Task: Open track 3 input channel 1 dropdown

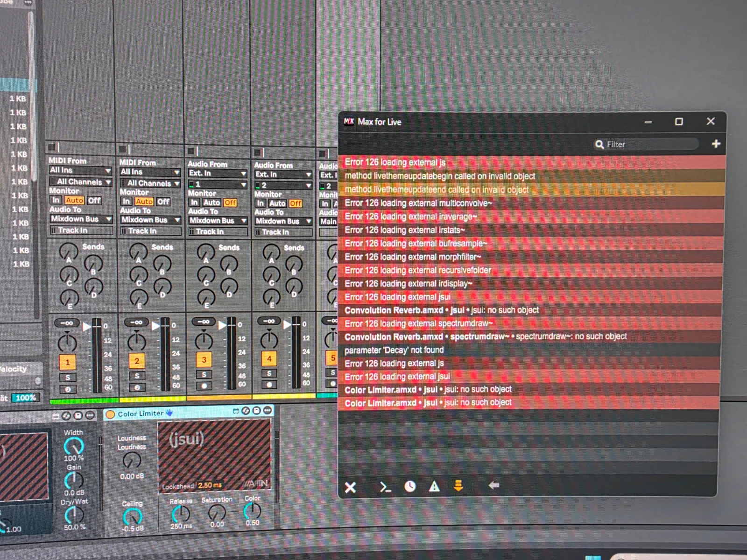Action: click(217, 185)
